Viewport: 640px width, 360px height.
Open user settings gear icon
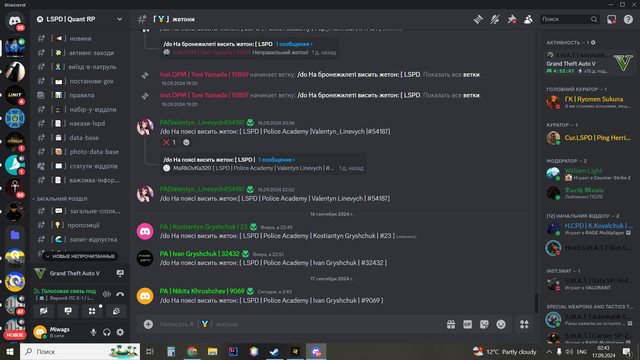(120, 332)
